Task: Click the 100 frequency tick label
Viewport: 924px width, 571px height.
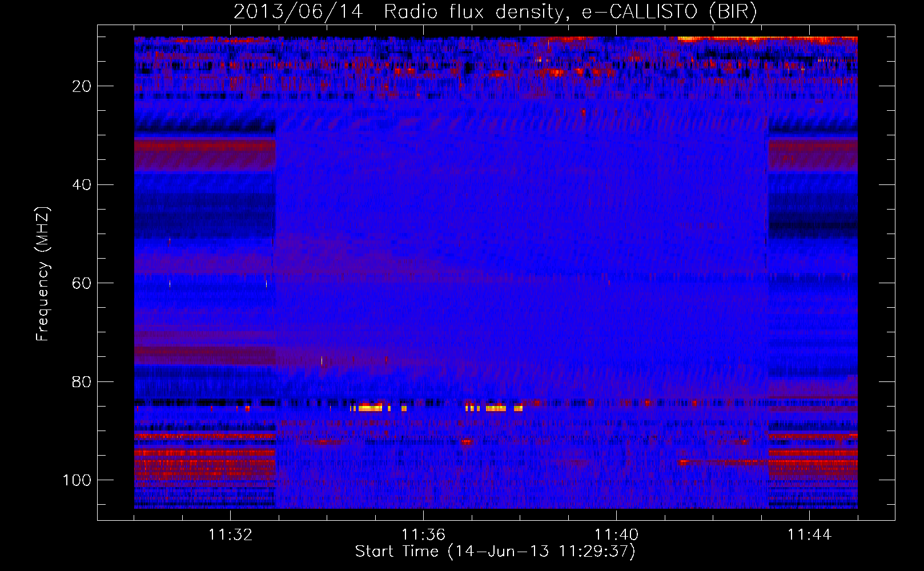Action: (77, 480)
